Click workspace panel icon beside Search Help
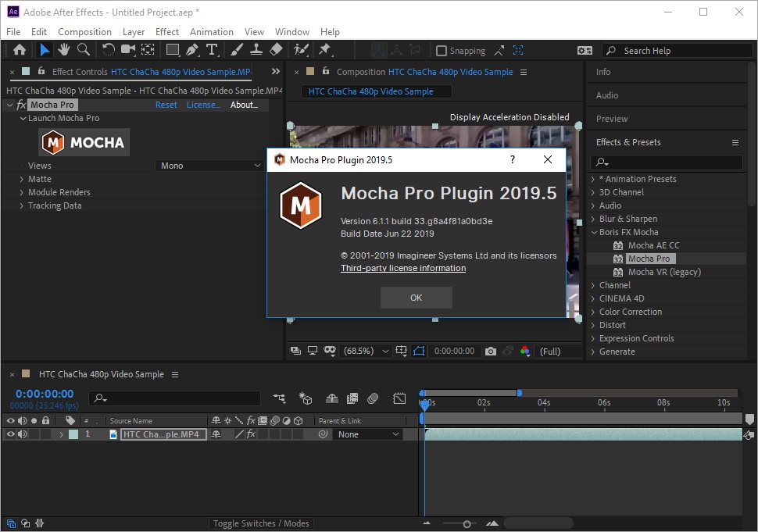This screenshot has height=532, width=758. click(x=585, y=50)
